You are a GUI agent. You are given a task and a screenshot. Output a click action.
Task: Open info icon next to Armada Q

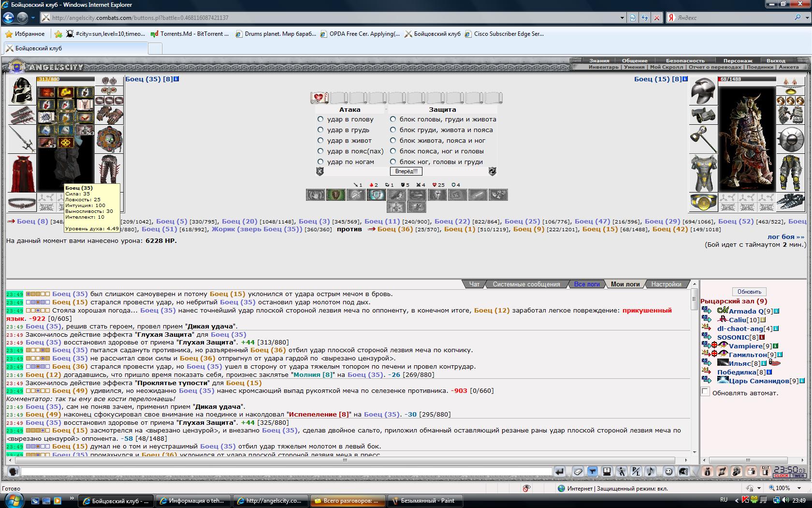click(776, 311)
